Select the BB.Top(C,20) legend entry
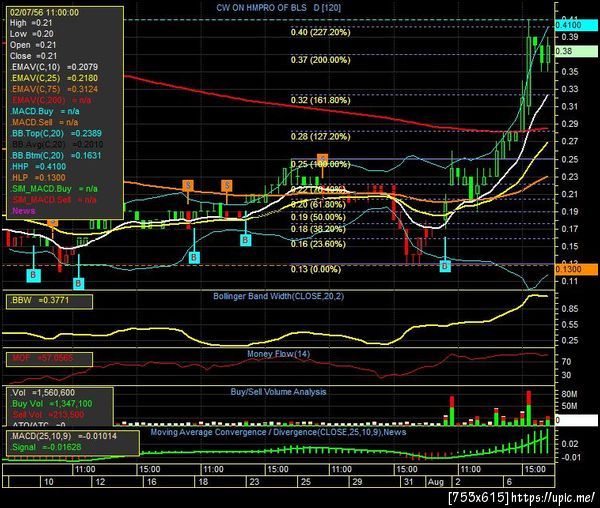Image resolution: width=600 pixels, height=508 pixels. 56,134
